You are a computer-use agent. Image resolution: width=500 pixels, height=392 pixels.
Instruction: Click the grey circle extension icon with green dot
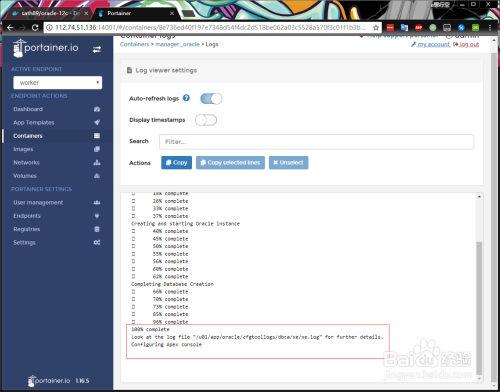pyautogui.click(x=433, y=28)
